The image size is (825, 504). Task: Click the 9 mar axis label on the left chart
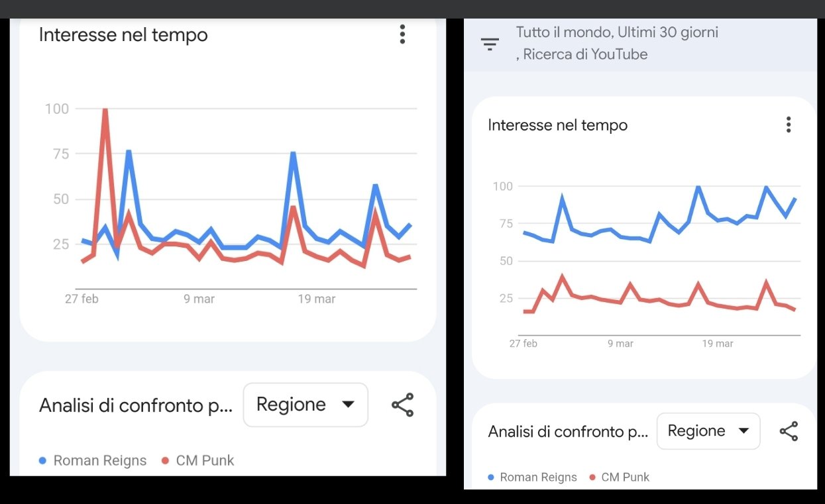199,299
